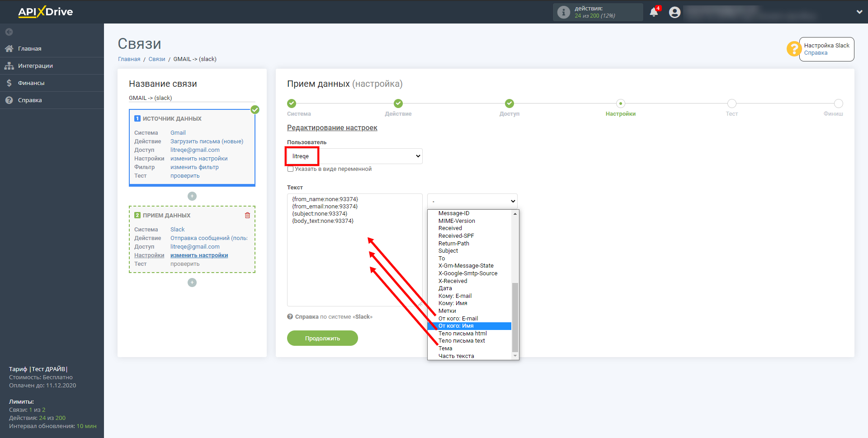Select the Настройки step marker
Image resolution: width=868 pixels, height=438 pixels.
coord(621,104)
